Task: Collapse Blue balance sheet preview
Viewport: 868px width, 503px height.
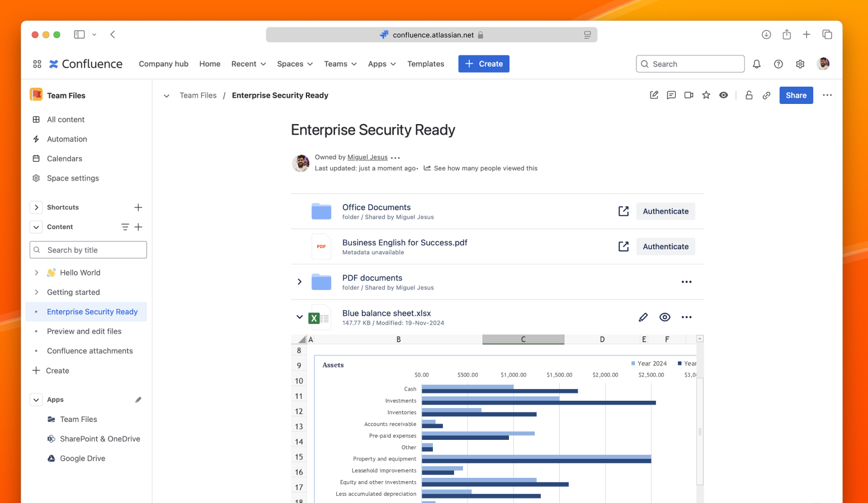Action: [300, 317]
